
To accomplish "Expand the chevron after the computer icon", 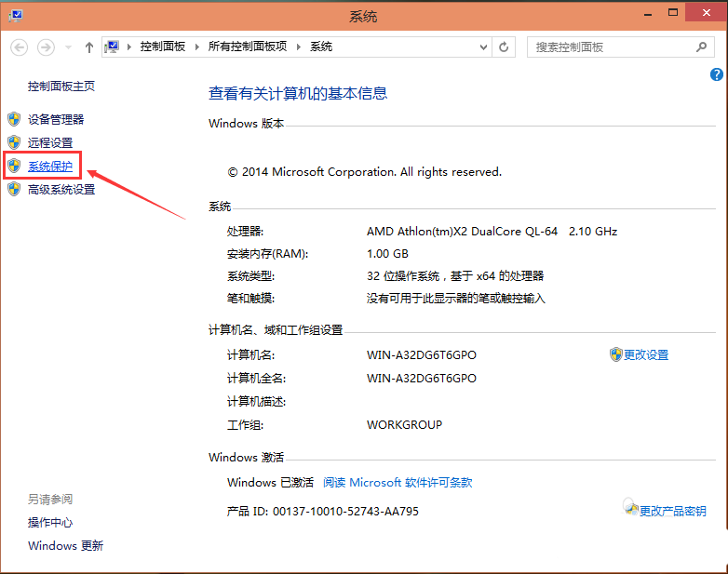I will [129, 47].
